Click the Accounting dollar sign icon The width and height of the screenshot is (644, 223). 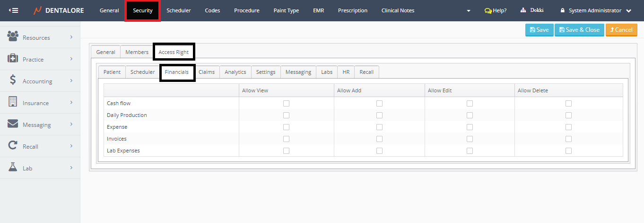pos(13,80)
